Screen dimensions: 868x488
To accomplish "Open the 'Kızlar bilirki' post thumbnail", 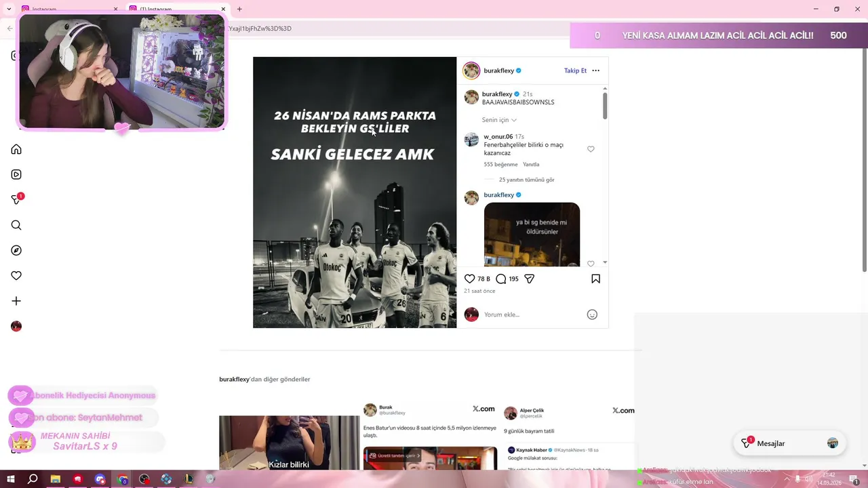I will point(289,443).
